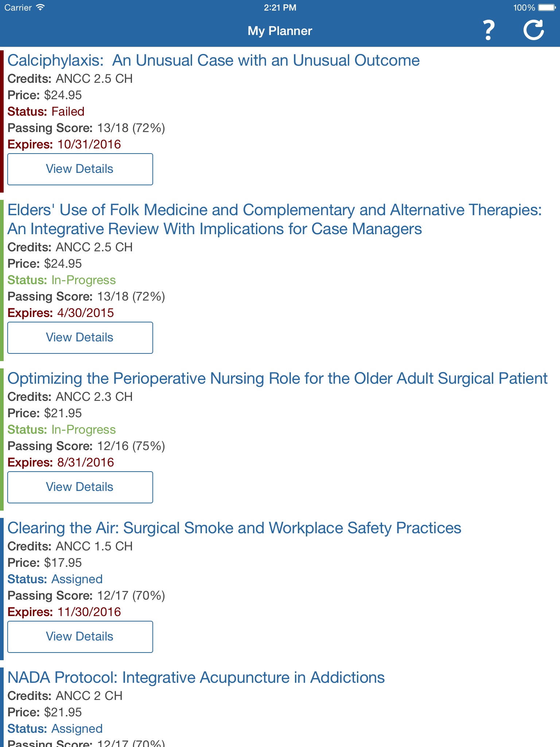View details for Elders' Folk Medicine course
Image resolution: width=560 pixels, height=747 pixels.
(x=80, y=338)
